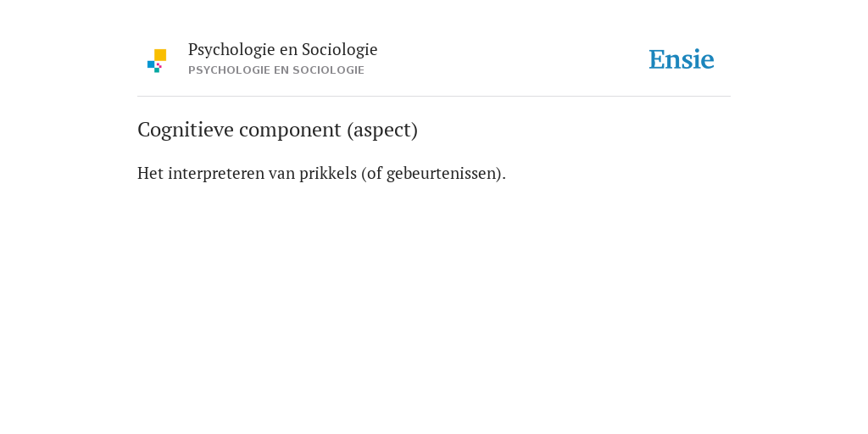Click the small pink squares in the logo
Viewport: 868px width, 434px height.
point(159,65)
